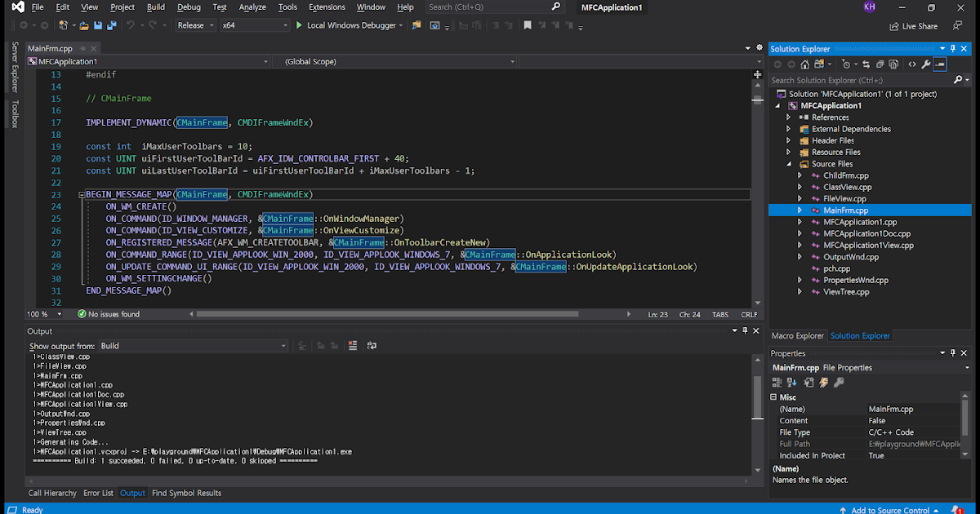Click the Save All toolbar icon
The height and width of the screenshot is (514, 980).
[110, 25]
